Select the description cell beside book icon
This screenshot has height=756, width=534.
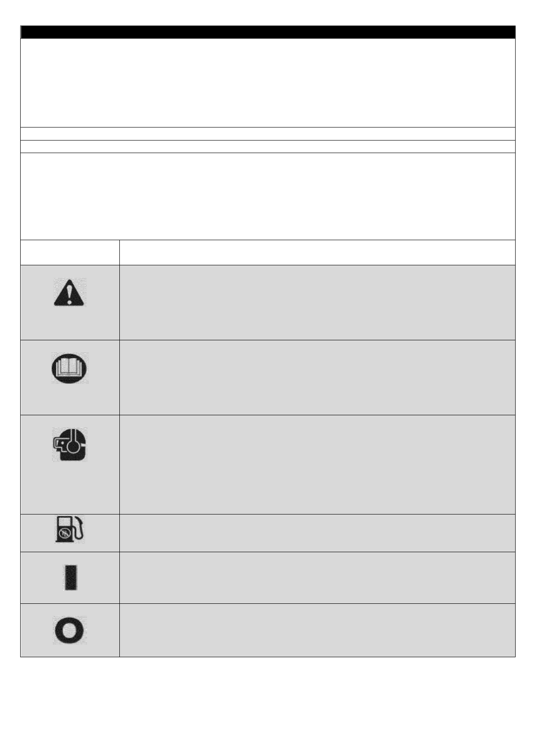[317, 377]
